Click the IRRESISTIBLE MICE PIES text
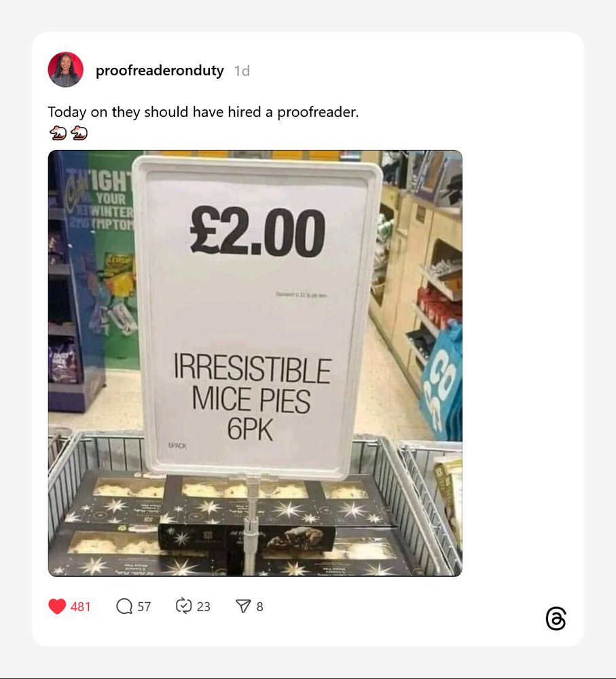 [x=252, y=384]
